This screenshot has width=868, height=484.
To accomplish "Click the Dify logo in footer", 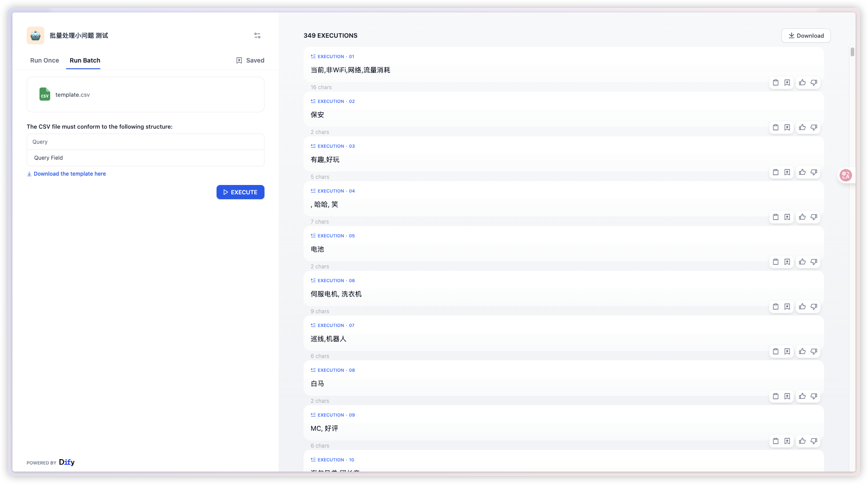I will 67,462.
